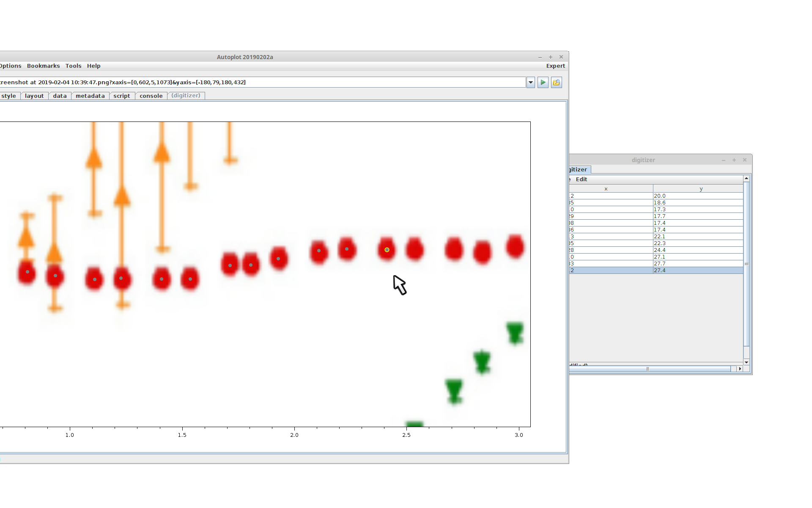Switch to the script tab

[122, 96]
